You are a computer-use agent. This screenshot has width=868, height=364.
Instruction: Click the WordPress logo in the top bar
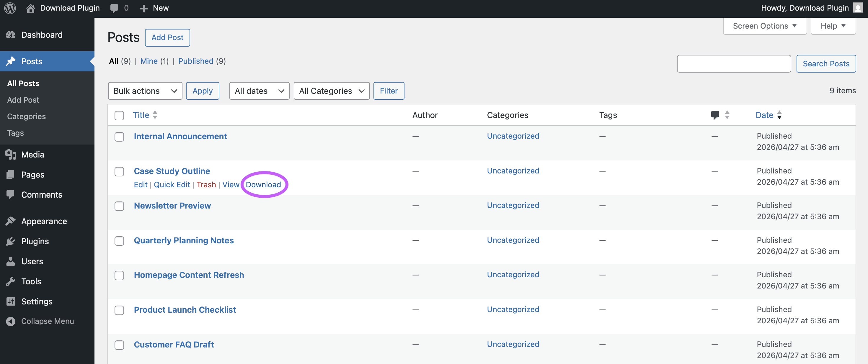click(x=10, y=8)
